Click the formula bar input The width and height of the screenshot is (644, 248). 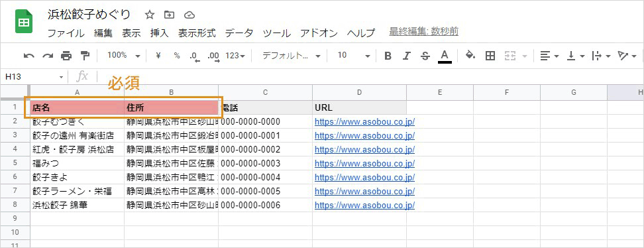(x=370, y=77)
